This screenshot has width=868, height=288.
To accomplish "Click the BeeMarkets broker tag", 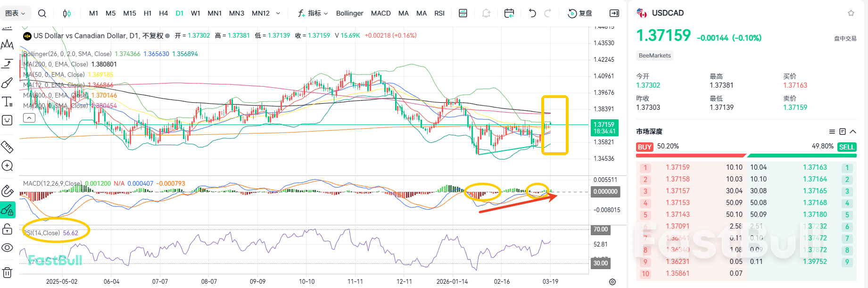I will 655,56.
